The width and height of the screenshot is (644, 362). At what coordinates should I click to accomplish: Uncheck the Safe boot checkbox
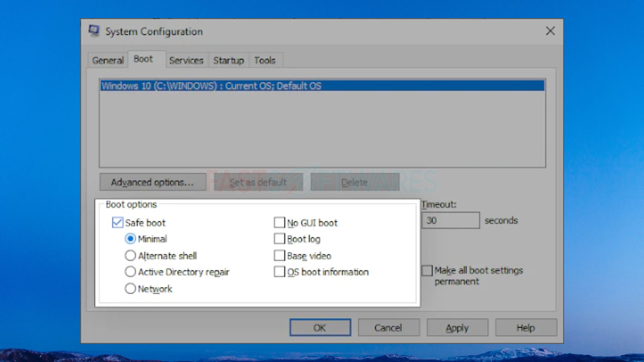(117, 223)
